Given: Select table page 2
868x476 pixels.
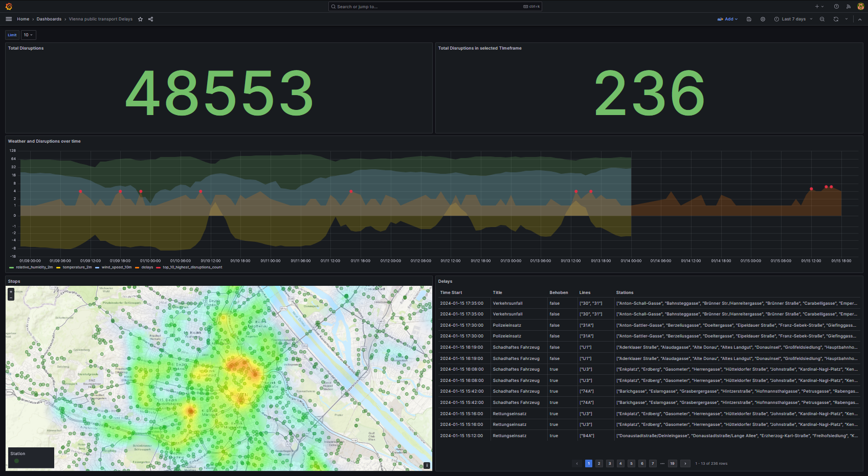Looking at the screenshot, I should [599, 463].
